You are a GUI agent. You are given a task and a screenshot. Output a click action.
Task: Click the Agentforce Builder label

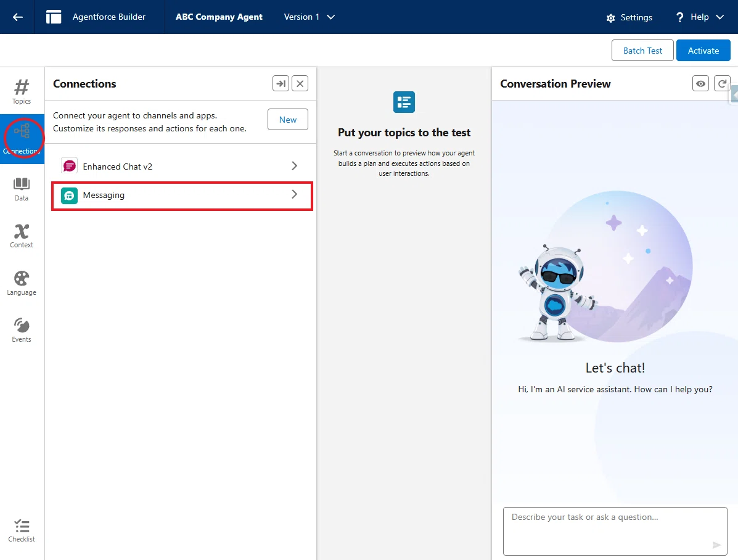(109, 17)
